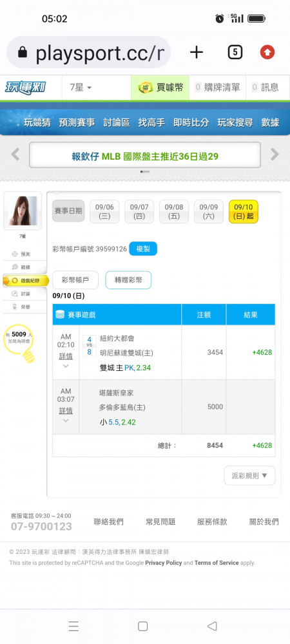Select the 09/08 (五) date tab
This screenshot has height=644, width=290.
pos(174,211)
